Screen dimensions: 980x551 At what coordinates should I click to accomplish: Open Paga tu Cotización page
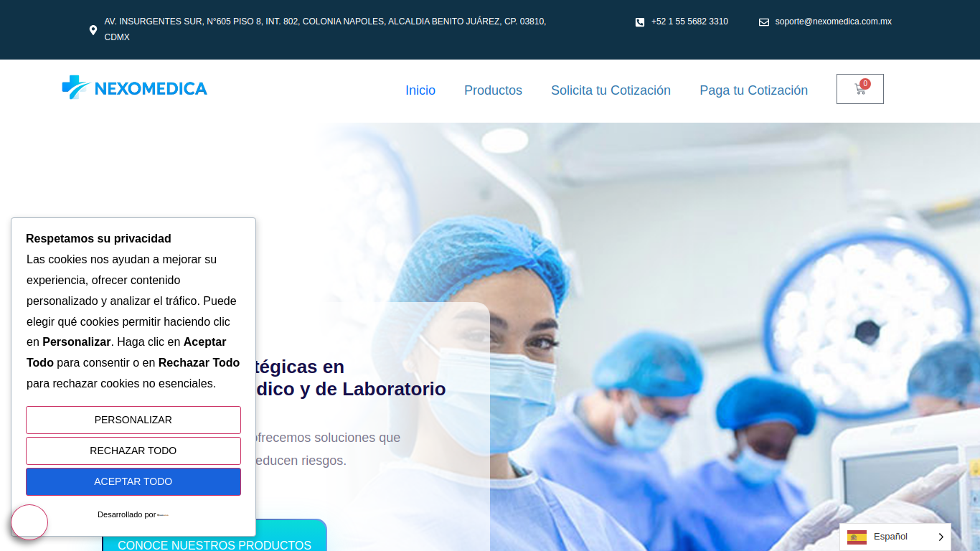pos(753,90)
